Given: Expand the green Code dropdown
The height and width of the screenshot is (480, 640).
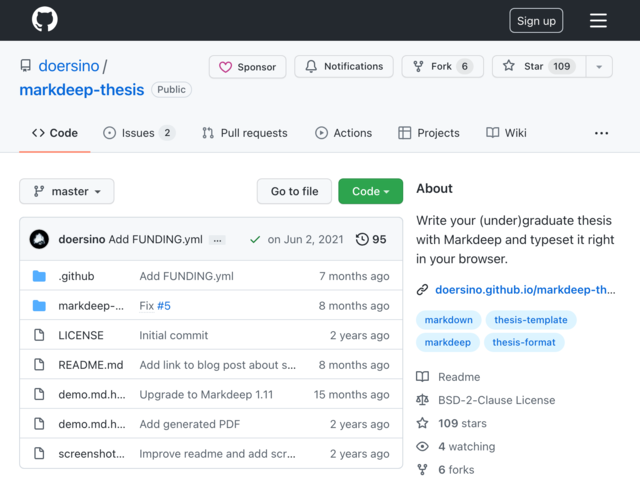Looking at the screenshot, I should click(x=371, y=191).
